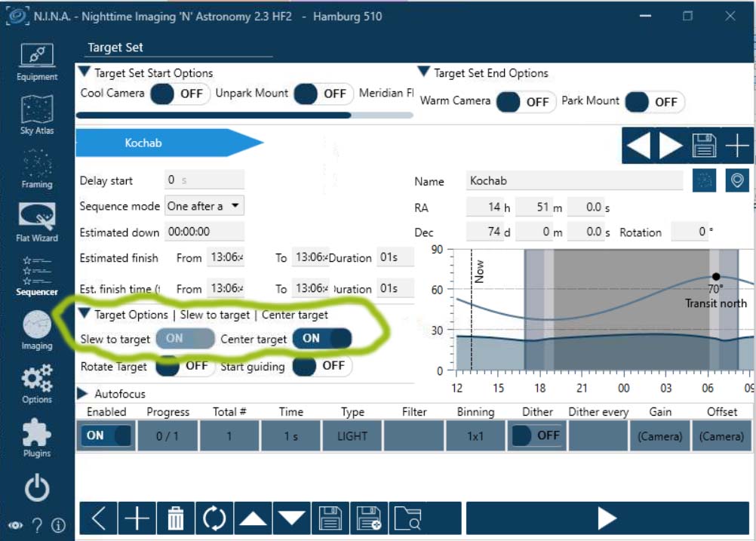This screenshot has height=541, width=756.
Task: Click the trash icon to delete row
Action: pyautogui.click(x=175, y=518)
